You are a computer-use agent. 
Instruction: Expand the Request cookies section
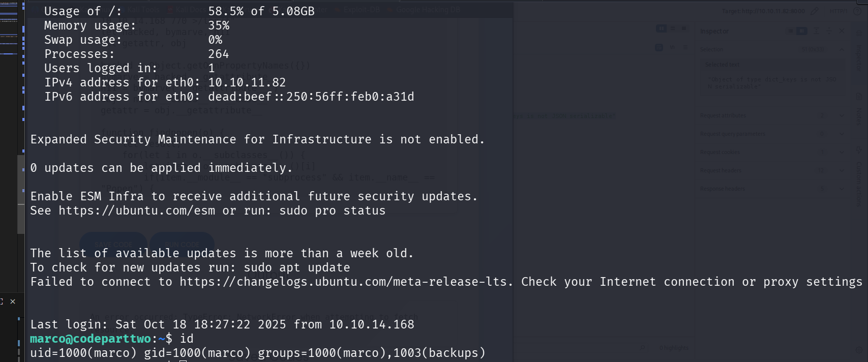(x=842, y=152)
